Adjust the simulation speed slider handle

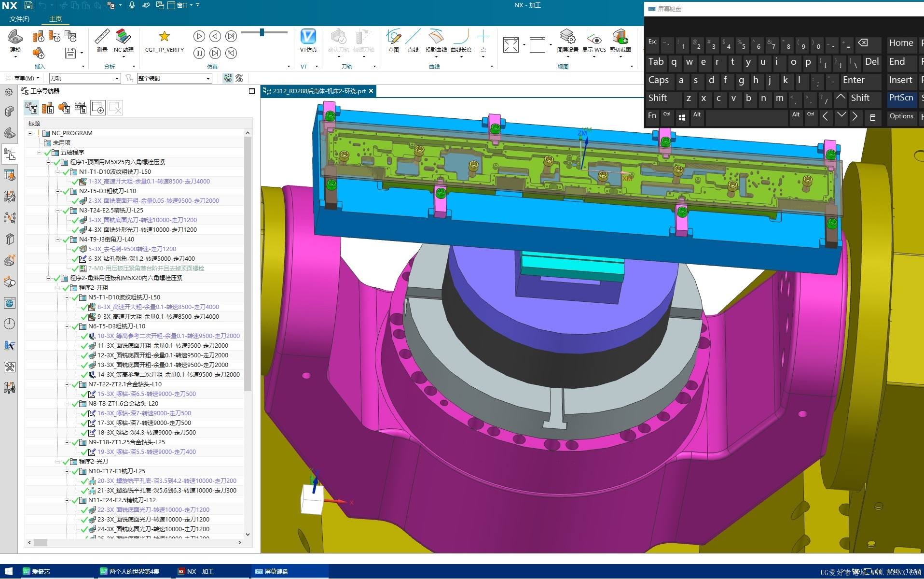[262, 32]
